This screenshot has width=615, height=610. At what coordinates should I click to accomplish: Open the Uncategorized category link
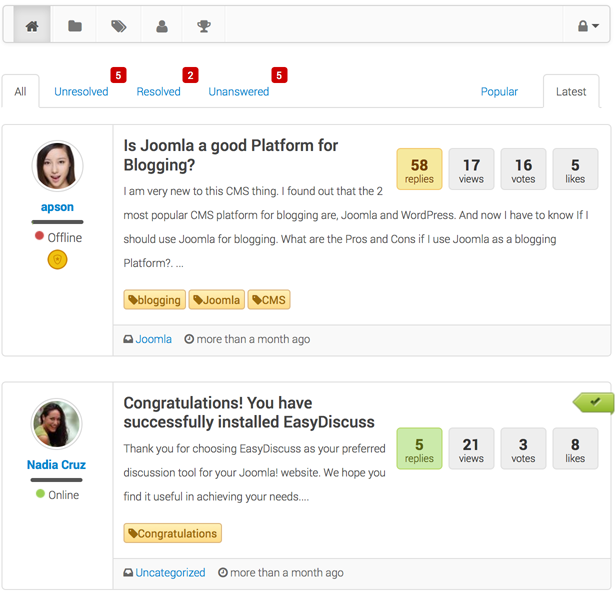click(170, 572)
